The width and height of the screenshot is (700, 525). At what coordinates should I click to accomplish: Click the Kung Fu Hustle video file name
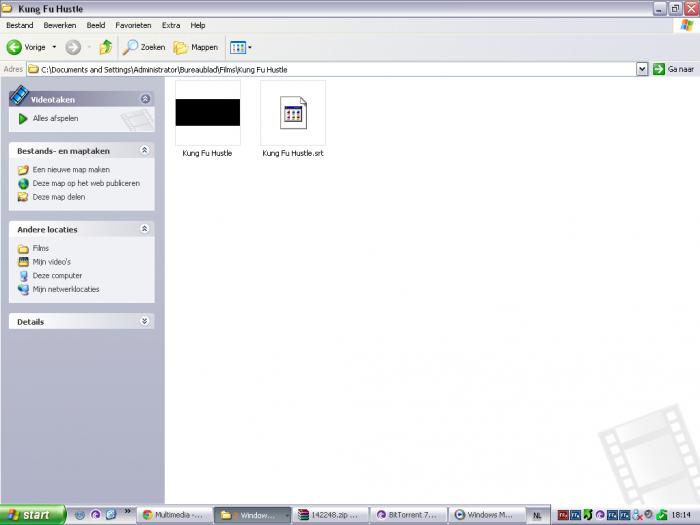pyautogui.click(x=207, y=153)
